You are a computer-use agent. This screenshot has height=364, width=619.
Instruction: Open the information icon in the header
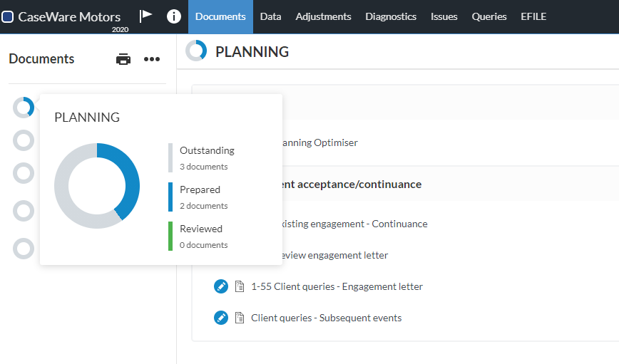[174, 16]
